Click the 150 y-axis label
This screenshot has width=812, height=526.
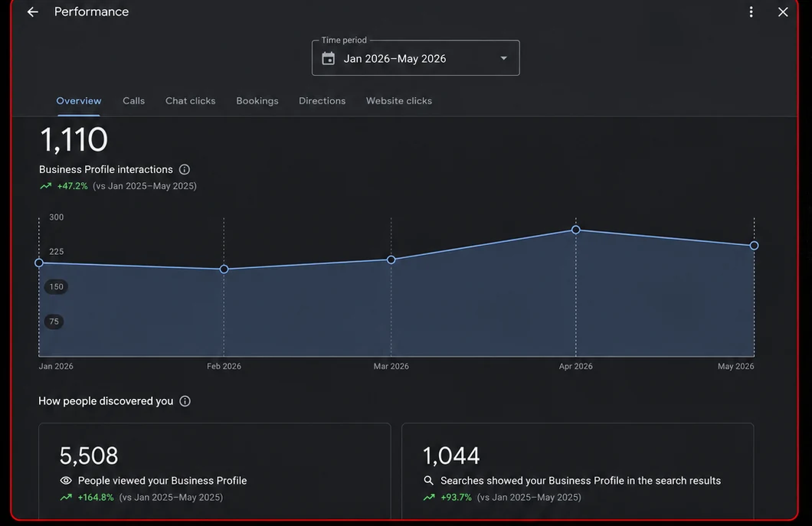(x=57, y=287)
